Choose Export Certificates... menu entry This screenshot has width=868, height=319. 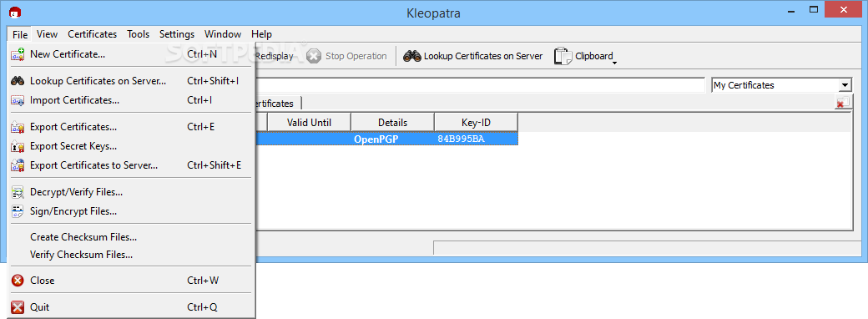point(131,127)
